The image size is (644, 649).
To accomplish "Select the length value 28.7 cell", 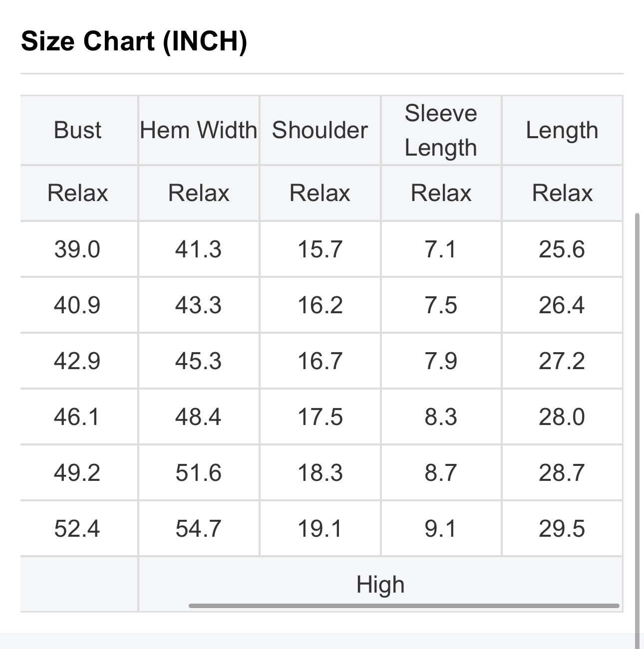I will click(562, 472).
